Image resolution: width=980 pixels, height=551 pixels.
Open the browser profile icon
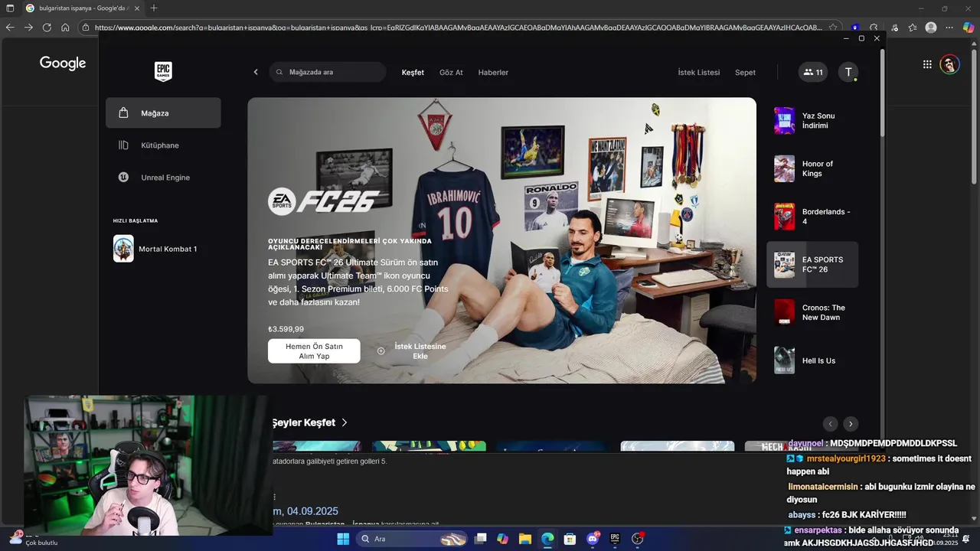coord(931,28)
